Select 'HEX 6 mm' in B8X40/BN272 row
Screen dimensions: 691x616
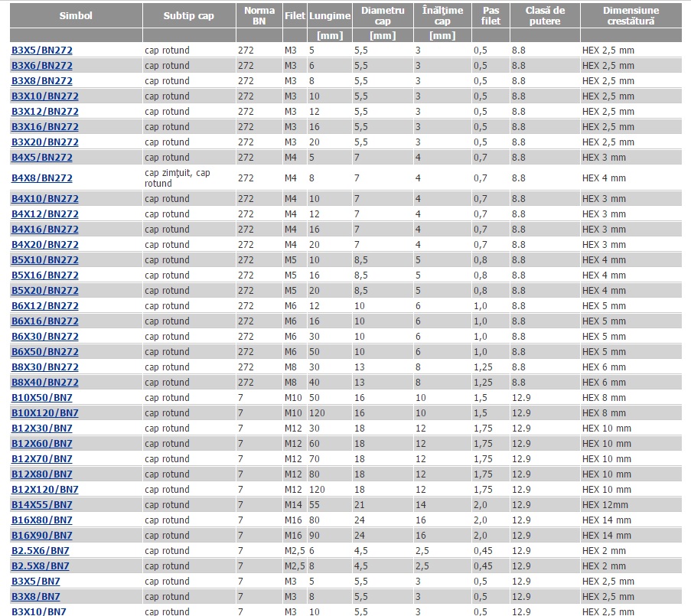(x=604, y=383)
